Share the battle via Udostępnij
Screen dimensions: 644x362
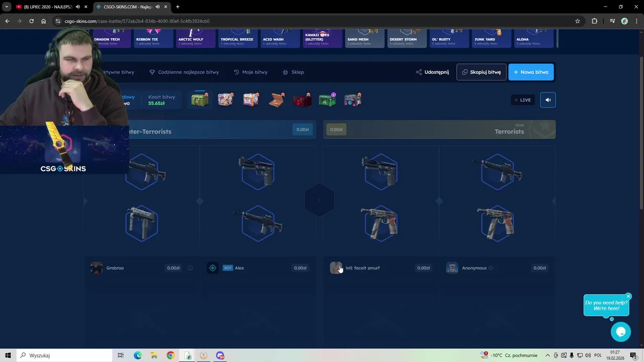point(432,72)
